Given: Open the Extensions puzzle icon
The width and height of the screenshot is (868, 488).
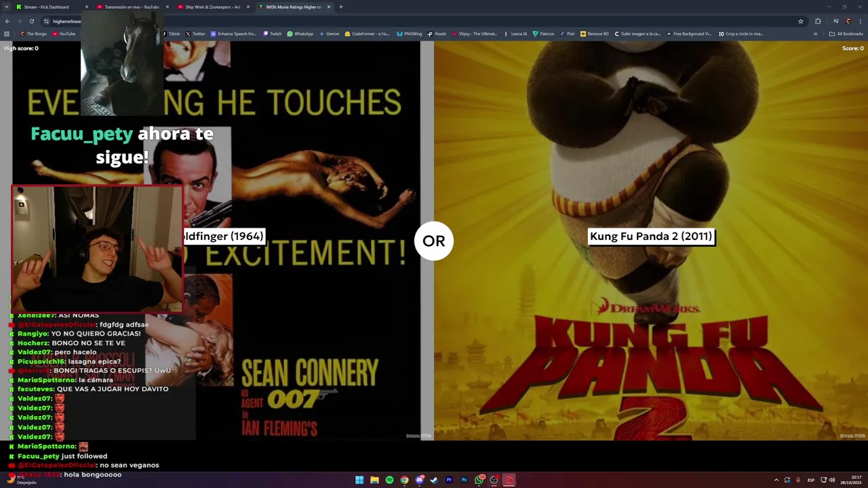Looking at the screenshot, I should pos(818,21).
